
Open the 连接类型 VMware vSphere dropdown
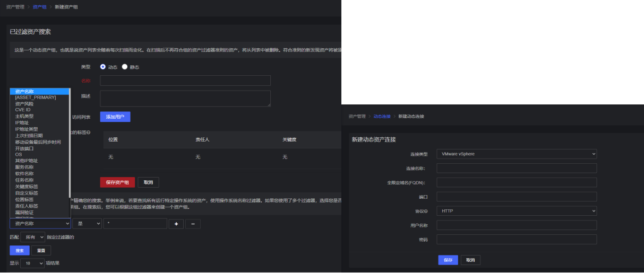coord(516,154)
